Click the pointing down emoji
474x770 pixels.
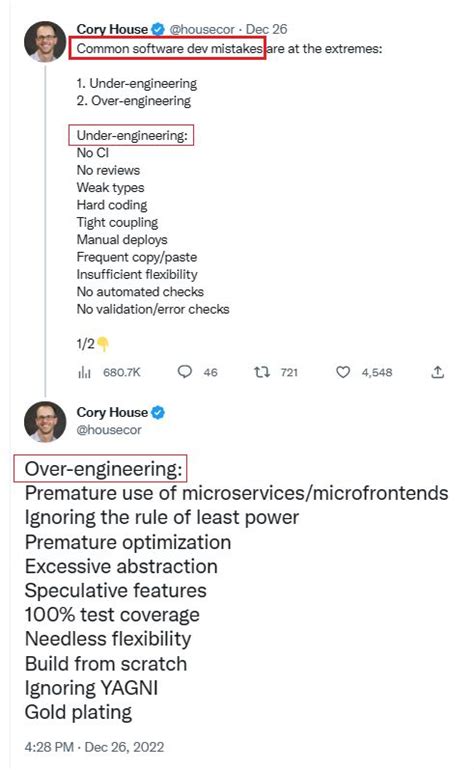tap(103, 344)
